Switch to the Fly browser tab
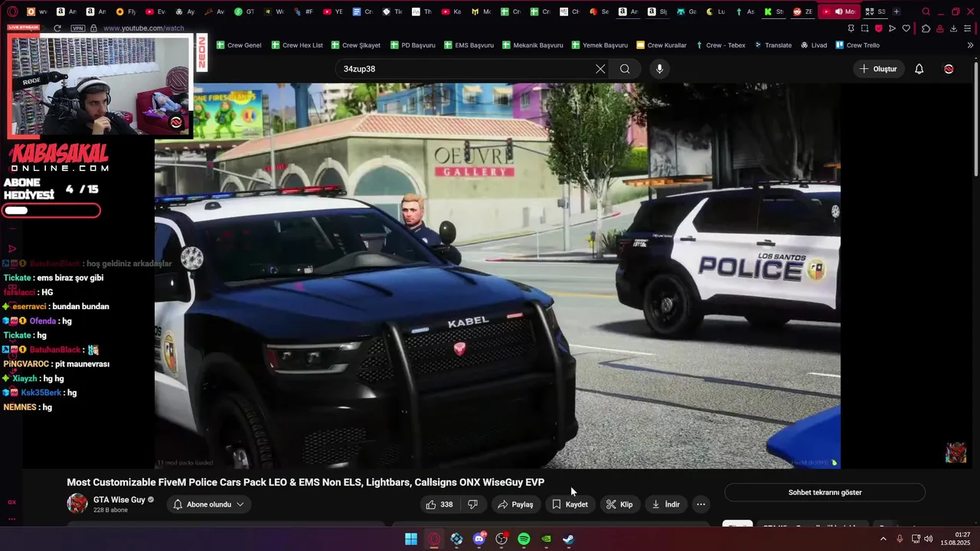This screenshot has height=551, width=980. coord(126,11)
